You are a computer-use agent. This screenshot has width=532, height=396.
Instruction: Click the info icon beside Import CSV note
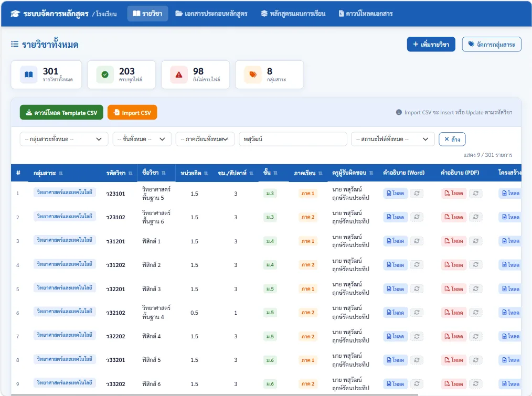(x=399, y=112)
